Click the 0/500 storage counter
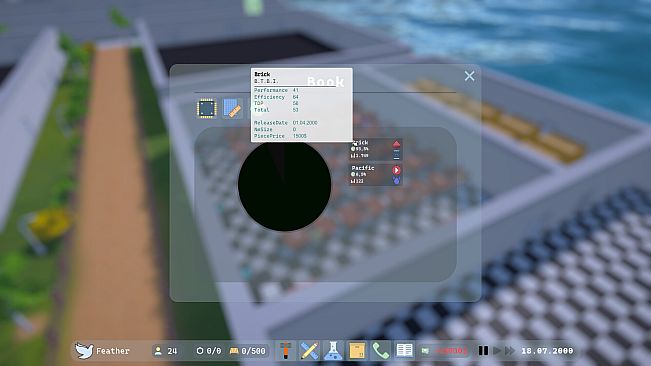This screenshot has height=366, width=651. tap(248, 351)
